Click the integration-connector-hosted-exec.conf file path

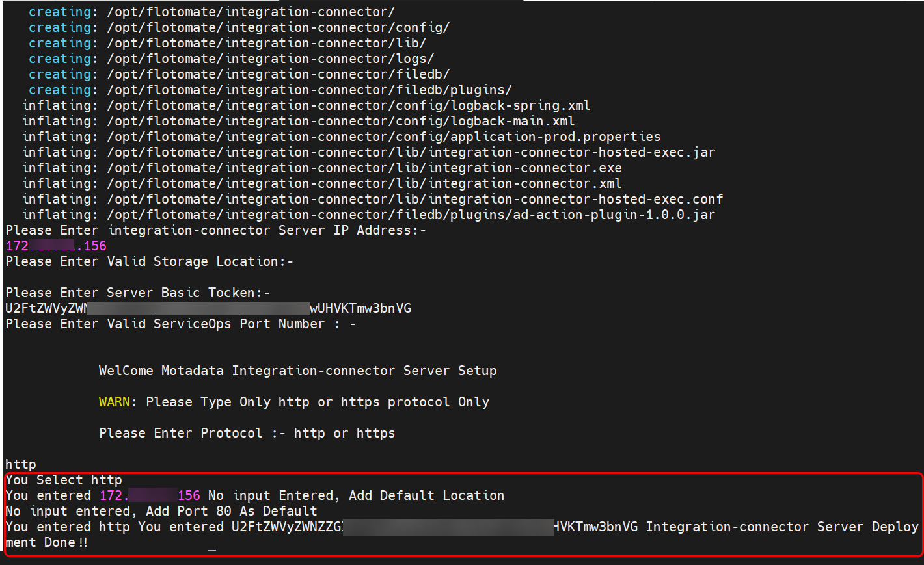pos(414,199)
